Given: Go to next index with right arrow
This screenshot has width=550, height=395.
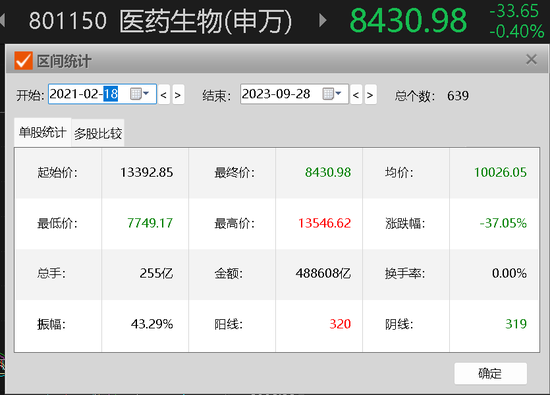Looking at the screenshot, I should tap(323, 20).
